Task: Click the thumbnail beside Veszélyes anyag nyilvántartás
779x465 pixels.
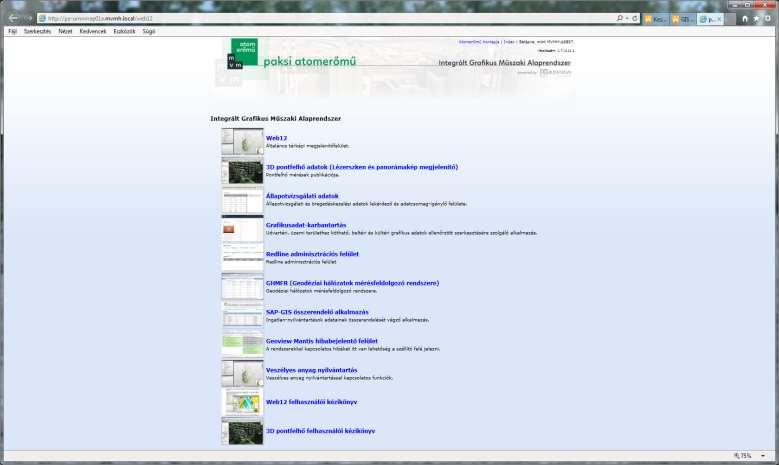Action: pyautogui.click(x=242, y=374)
